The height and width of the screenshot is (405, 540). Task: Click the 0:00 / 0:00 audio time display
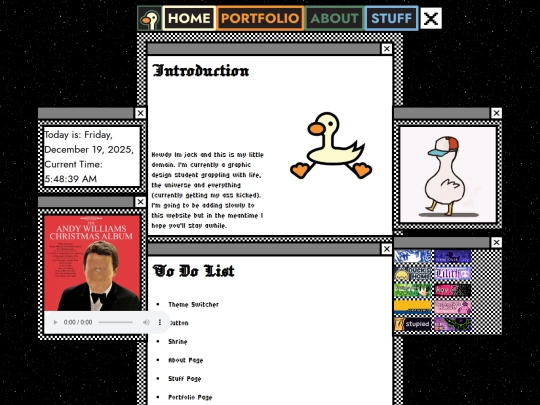click(78, 322)
